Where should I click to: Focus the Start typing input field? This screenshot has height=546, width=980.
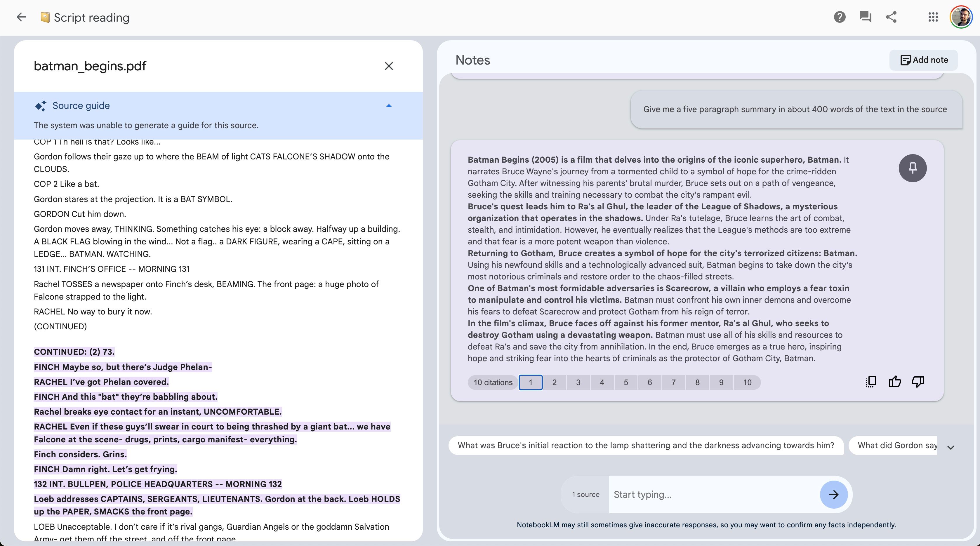pos(714,494)
